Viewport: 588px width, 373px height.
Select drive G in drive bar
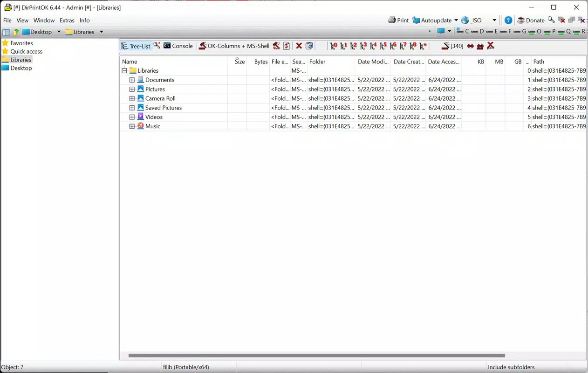pos(520,32)
